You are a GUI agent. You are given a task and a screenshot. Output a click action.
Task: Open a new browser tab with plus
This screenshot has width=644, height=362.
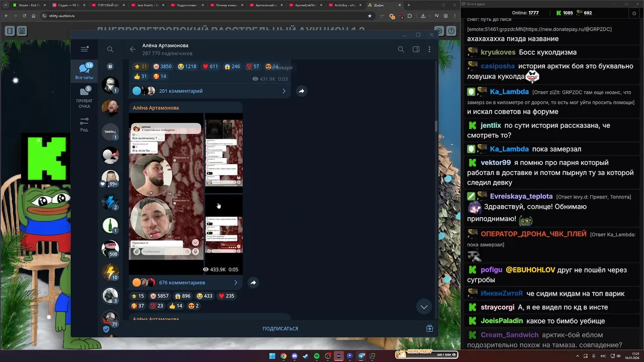click(x=409, y=5)
